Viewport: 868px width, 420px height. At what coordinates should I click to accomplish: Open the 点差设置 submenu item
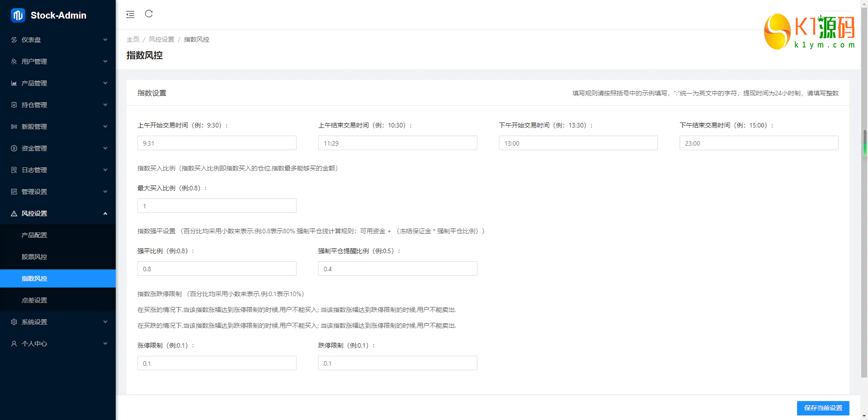58,300
